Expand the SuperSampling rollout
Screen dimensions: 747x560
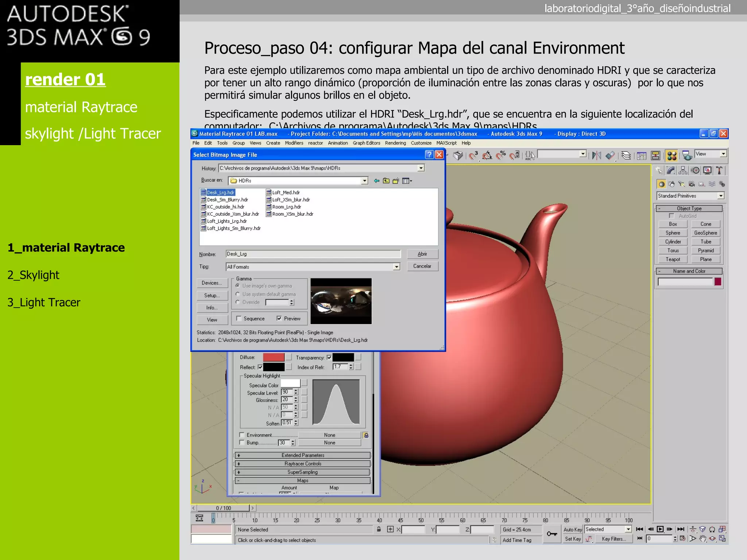coord(303,472)
